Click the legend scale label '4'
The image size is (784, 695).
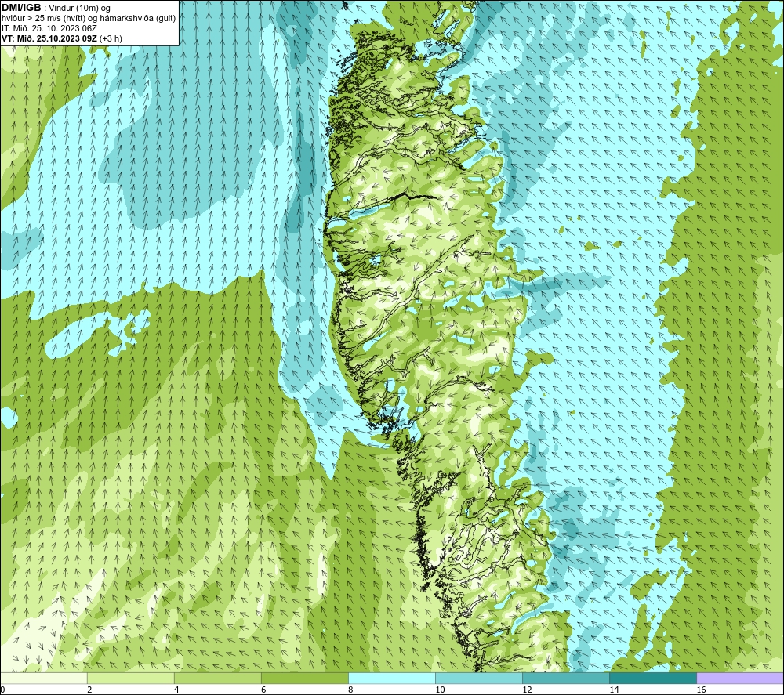pyautogui.click(x=176, y=690)
